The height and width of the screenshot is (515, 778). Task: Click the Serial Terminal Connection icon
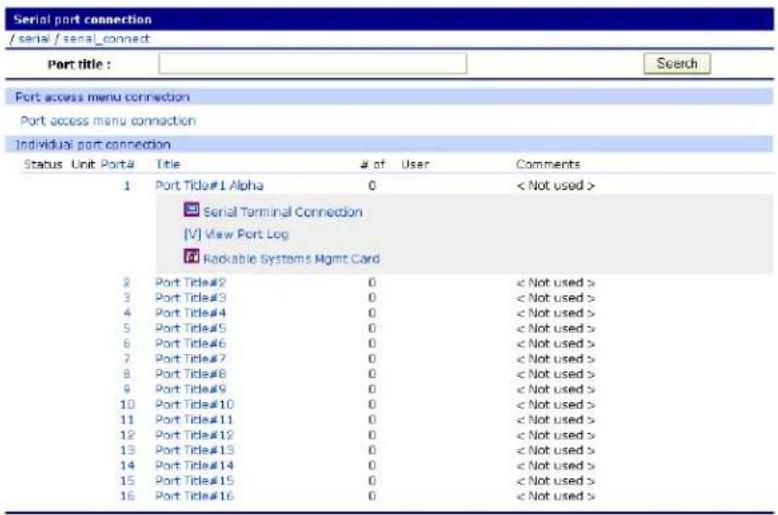click(x=192, y=210)
